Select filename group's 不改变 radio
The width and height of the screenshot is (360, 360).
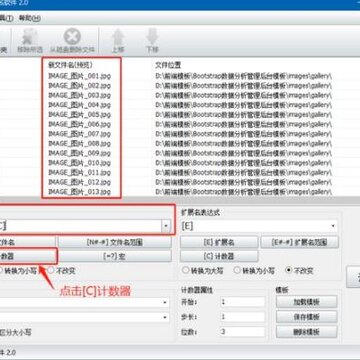61,271
